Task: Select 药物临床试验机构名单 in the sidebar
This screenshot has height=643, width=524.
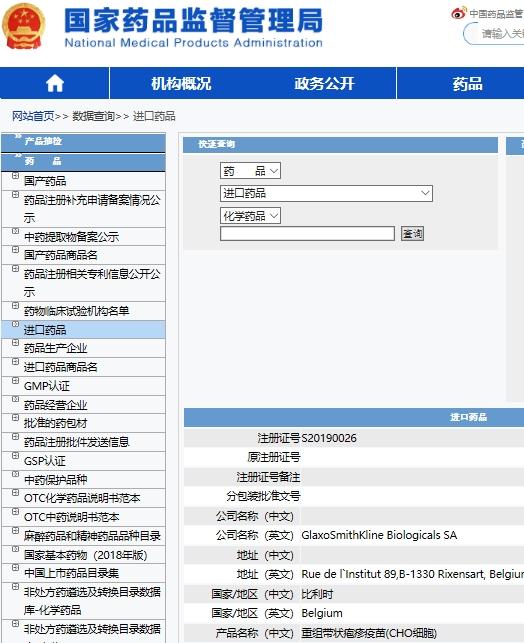Action: (77, 311)
